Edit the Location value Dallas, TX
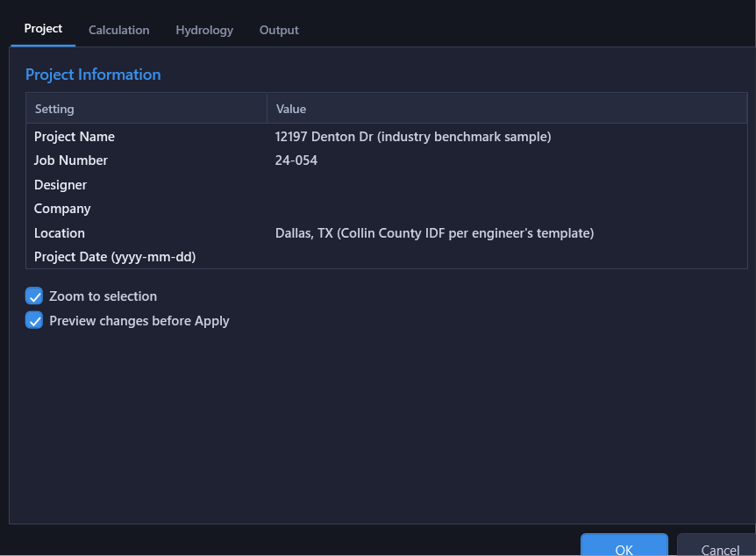This screenshot has width=756, height=556. (507, 233)
